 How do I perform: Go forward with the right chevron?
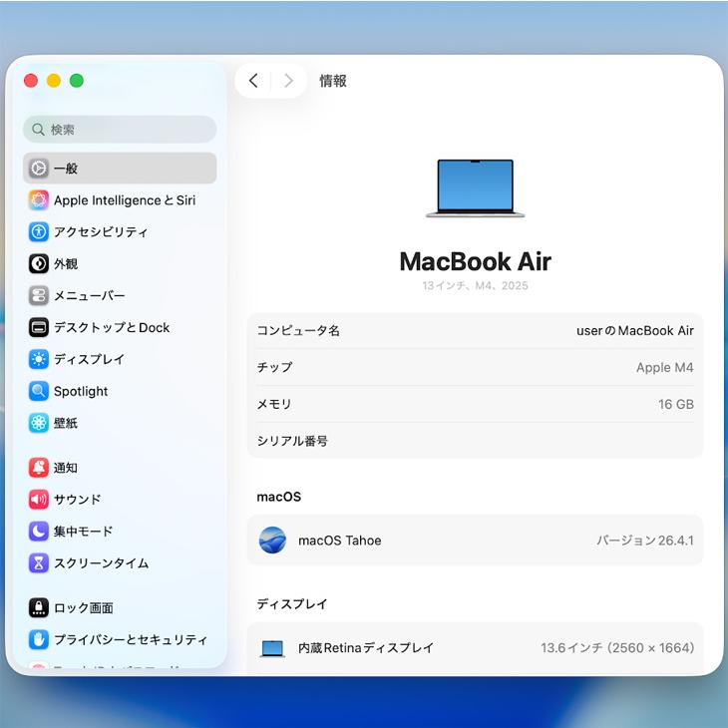[x=289, y=81]
